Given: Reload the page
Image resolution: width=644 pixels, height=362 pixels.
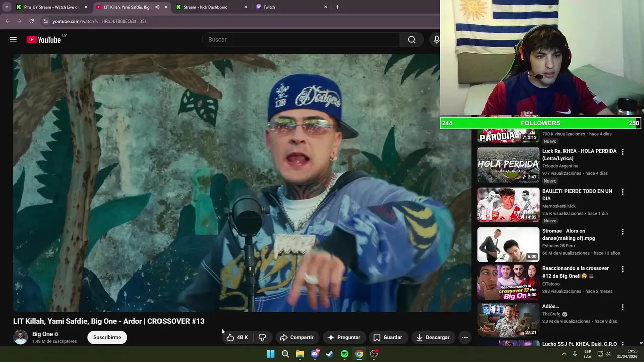Looking at the screenshot, I should click(31, 21).
